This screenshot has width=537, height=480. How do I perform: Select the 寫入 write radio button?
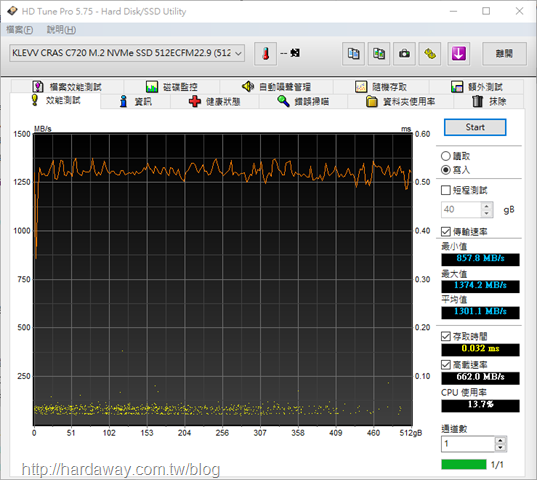(446, 170)
